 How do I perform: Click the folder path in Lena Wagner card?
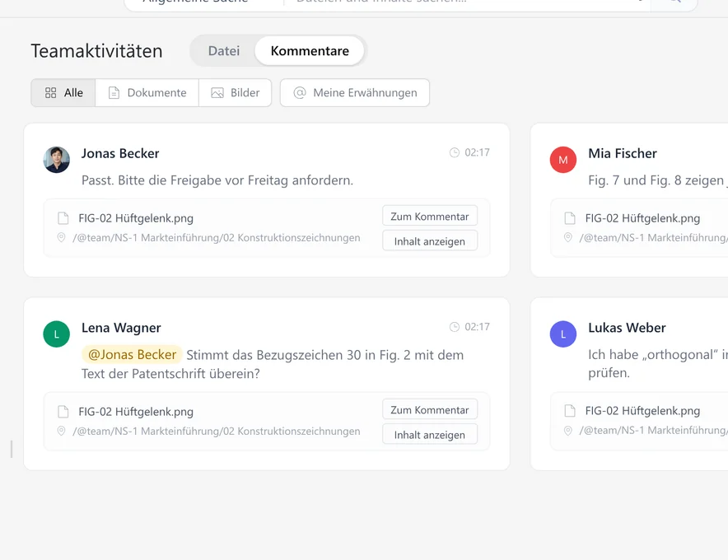(x=217, y=432)
